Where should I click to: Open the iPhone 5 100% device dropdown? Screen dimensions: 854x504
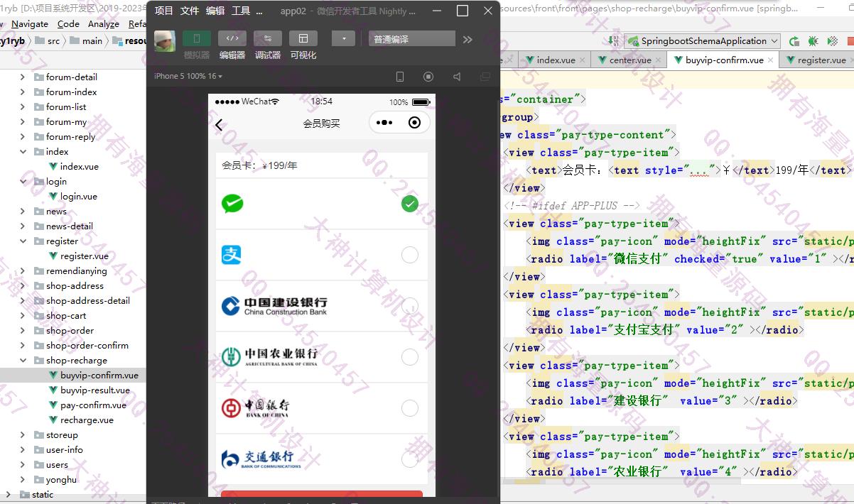(188, 76)
